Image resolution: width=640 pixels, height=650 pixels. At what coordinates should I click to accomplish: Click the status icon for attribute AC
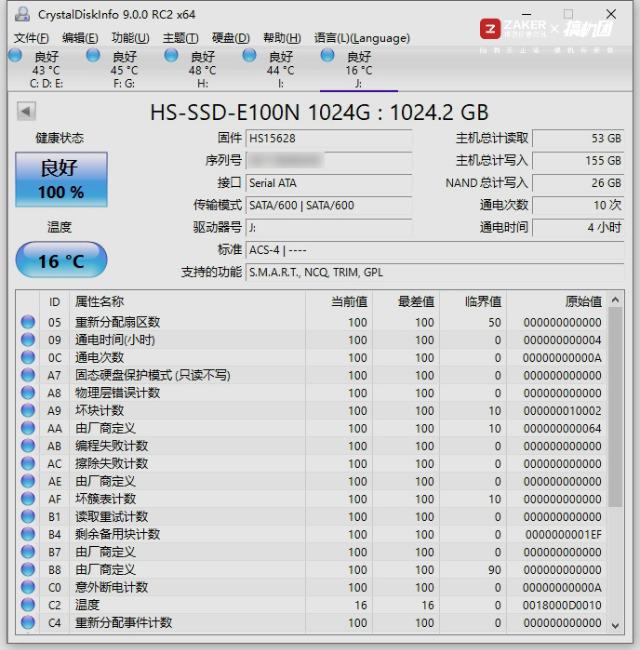[x=28, y=463]
